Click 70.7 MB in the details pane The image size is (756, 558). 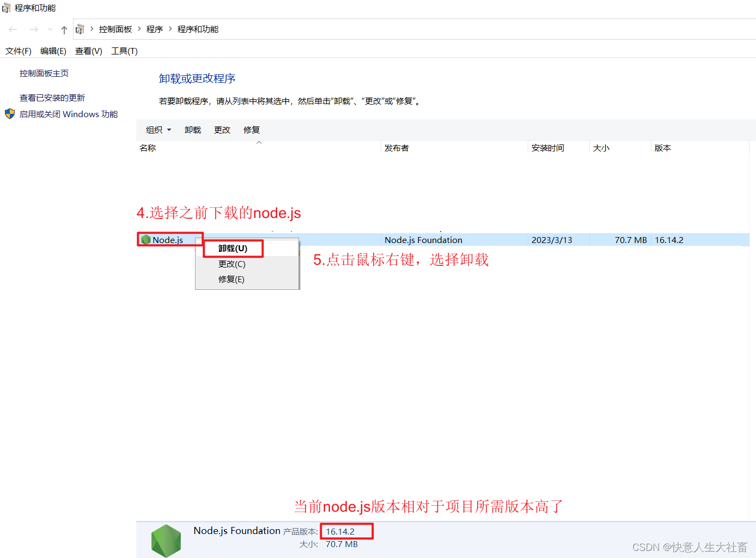click(x=342, y=544)
